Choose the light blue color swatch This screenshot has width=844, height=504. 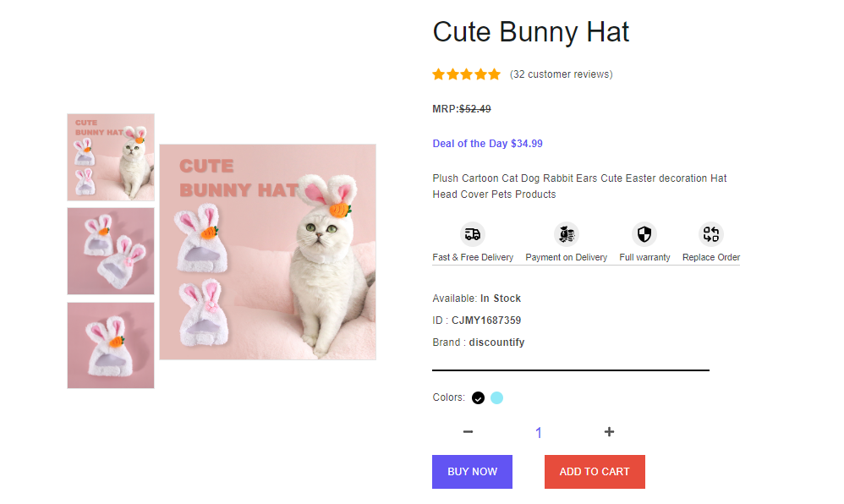pyautogui.click(x=496, y=398)
